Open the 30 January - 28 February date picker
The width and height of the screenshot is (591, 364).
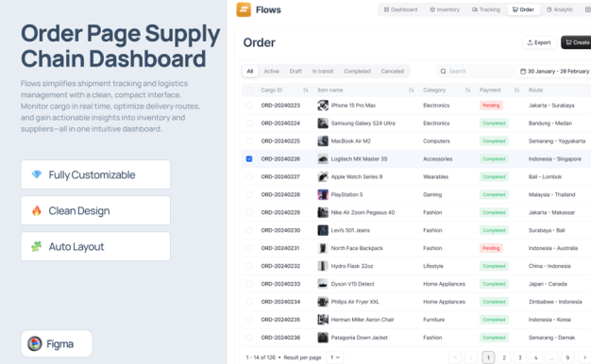tap(553, 71)
